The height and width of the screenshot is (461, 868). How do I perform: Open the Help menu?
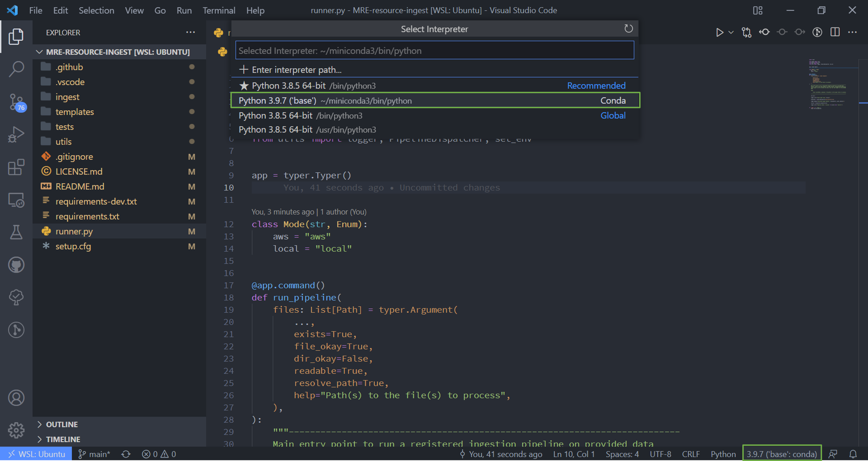click(255, 10)
